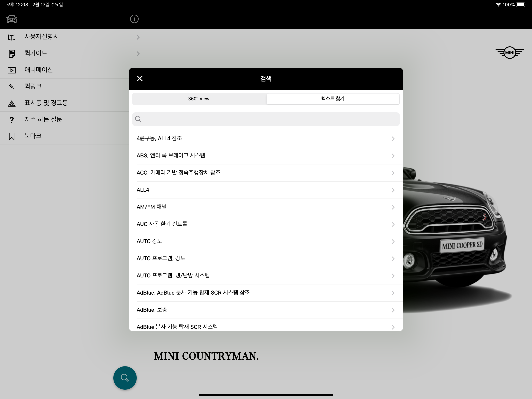Viewport: 532px width, 399px height.
Task: Tap the teal floating search button
Action: click(125, 378)
